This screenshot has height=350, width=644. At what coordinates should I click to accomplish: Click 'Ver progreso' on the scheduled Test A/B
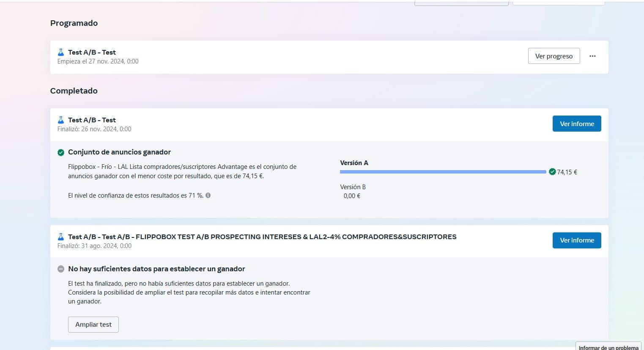coord(554,55)
